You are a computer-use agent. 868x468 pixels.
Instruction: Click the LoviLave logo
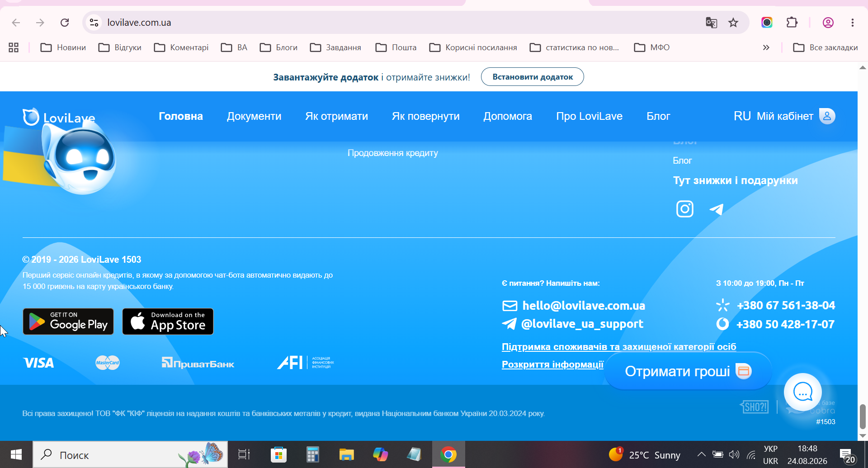point(59,118)
